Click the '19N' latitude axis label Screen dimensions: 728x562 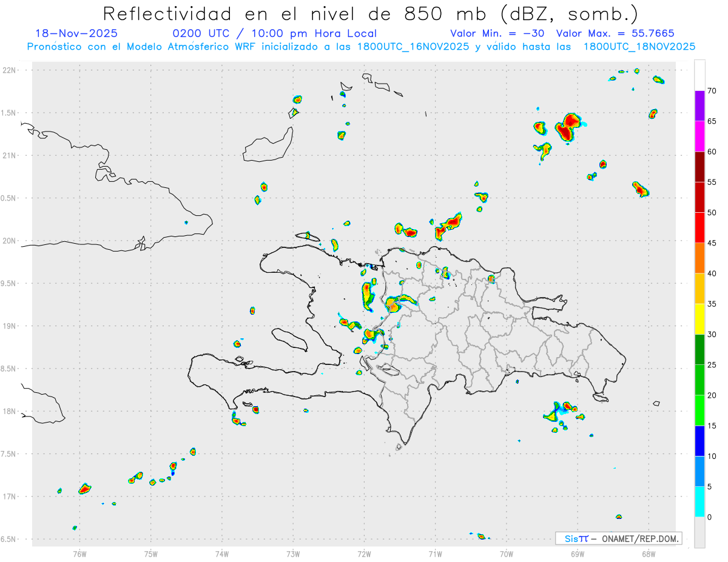click(x=10, y=326)
